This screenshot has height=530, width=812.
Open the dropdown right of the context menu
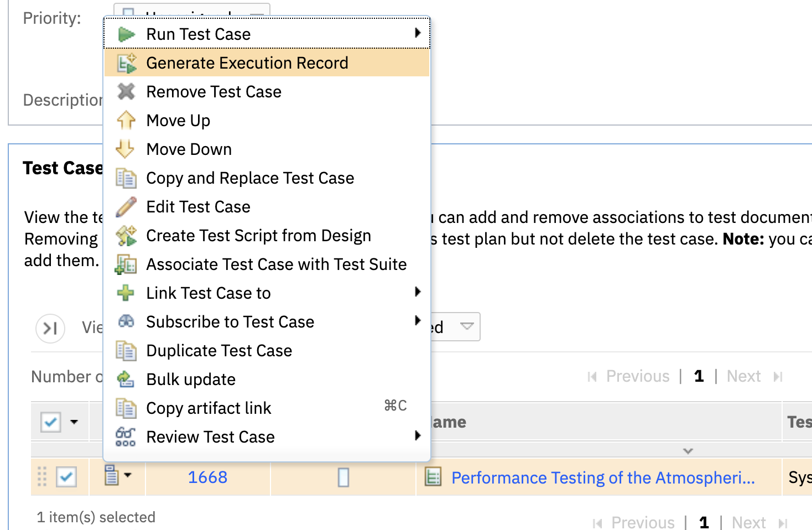pyautogui.click(x=467, y=326)
